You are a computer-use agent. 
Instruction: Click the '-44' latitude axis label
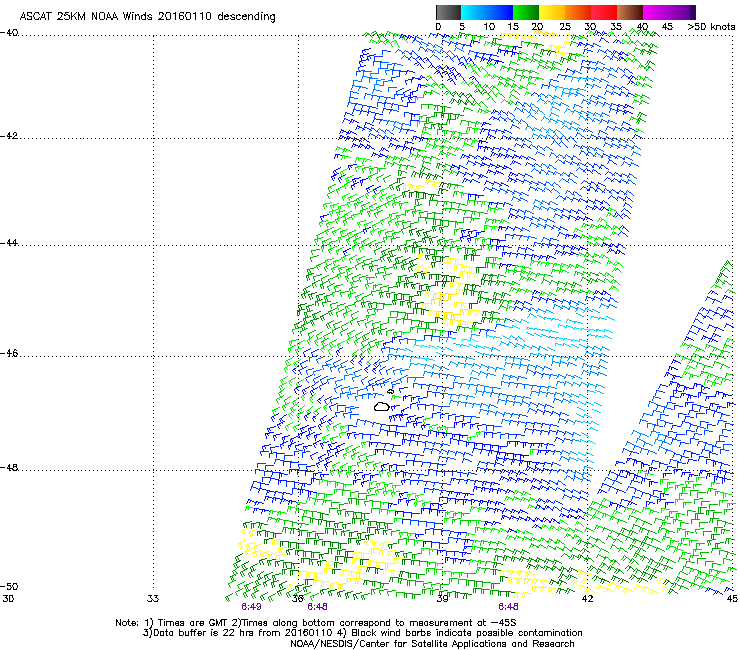click(9, 243)
